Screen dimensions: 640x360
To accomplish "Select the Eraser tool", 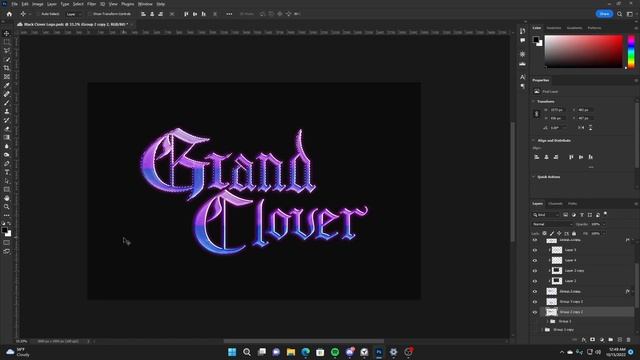I will tap(7, 129).
